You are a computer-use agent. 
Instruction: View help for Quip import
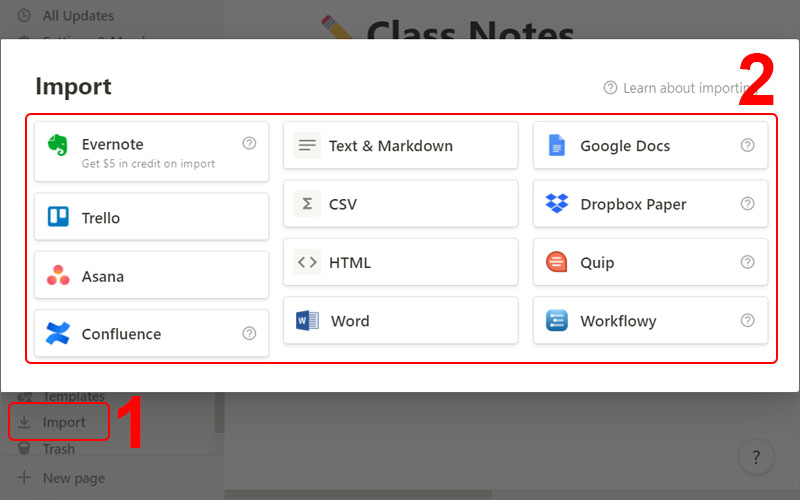pyautogui.click(x=747, y=262)
